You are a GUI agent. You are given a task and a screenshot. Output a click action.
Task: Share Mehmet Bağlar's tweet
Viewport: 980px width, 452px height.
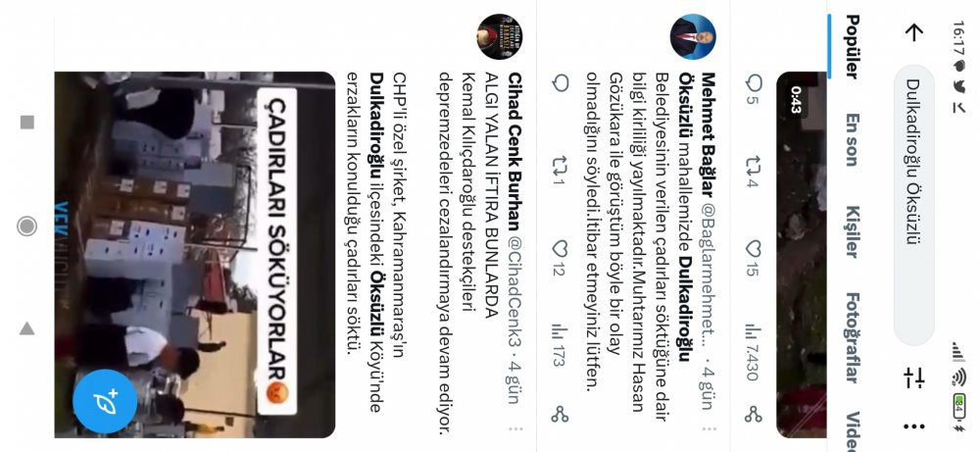click(560, 414)
